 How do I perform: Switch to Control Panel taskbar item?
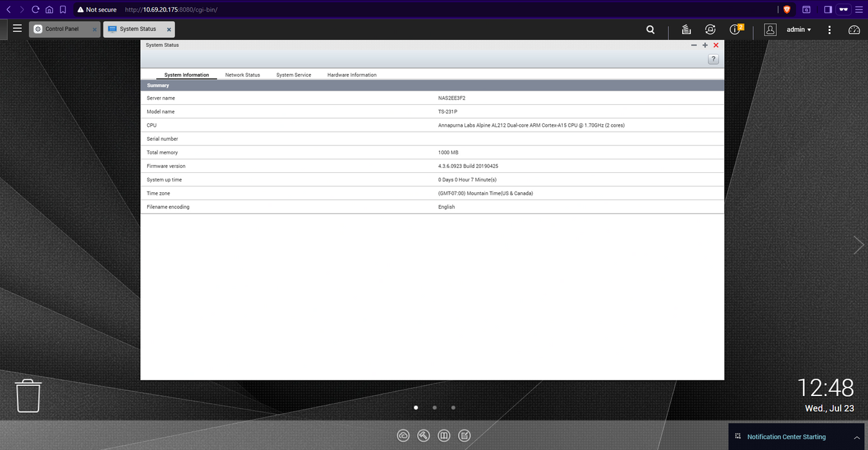[x=63, y=29]
